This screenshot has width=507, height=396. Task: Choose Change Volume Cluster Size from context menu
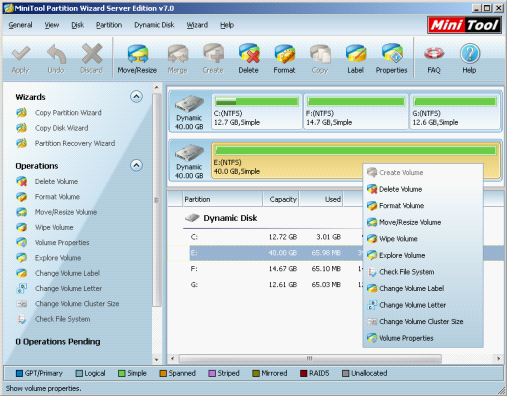pyautogui.click(x=423, y=322)
